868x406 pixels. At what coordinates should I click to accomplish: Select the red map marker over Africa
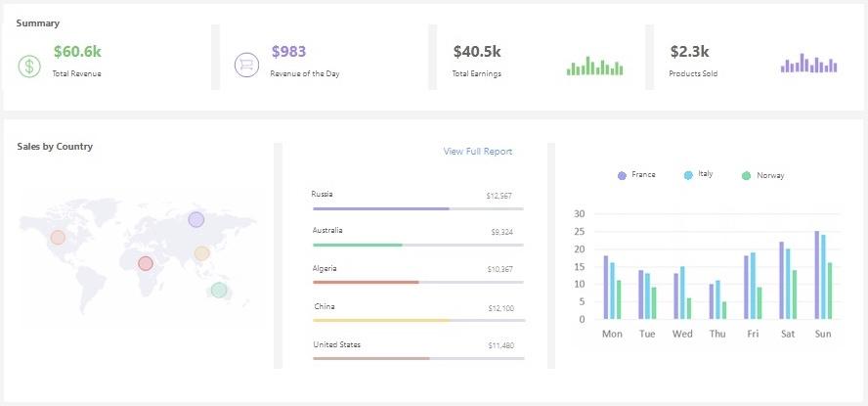146,263
